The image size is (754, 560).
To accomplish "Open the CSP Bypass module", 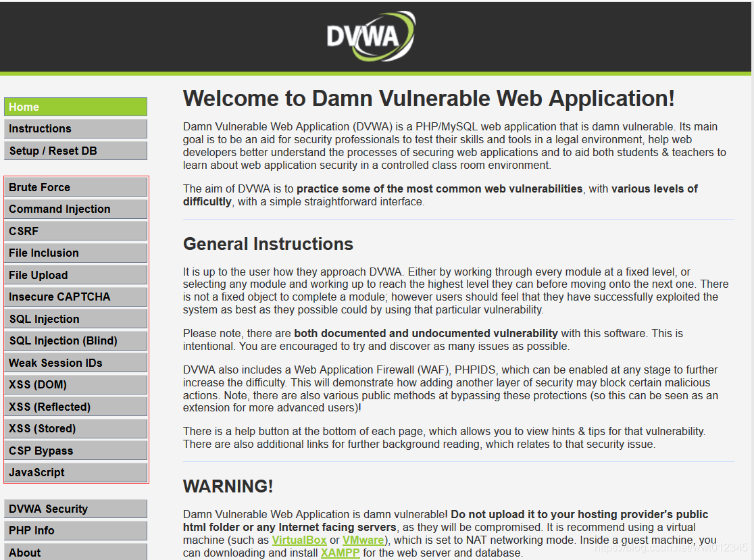I will 76,451.
